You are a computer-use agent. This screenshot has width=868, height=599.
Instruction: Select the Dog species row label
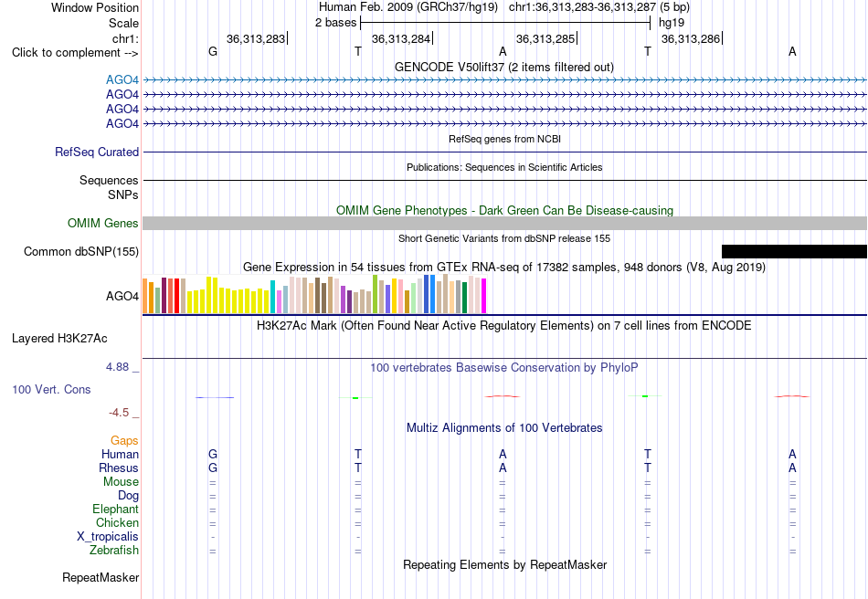coord(128,496)
